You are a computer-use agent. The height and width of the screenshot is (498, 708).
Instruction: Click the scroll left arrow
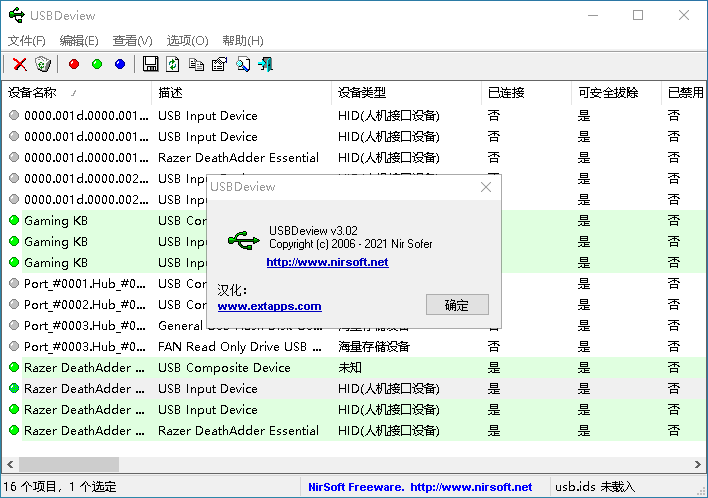click(10, 464)
